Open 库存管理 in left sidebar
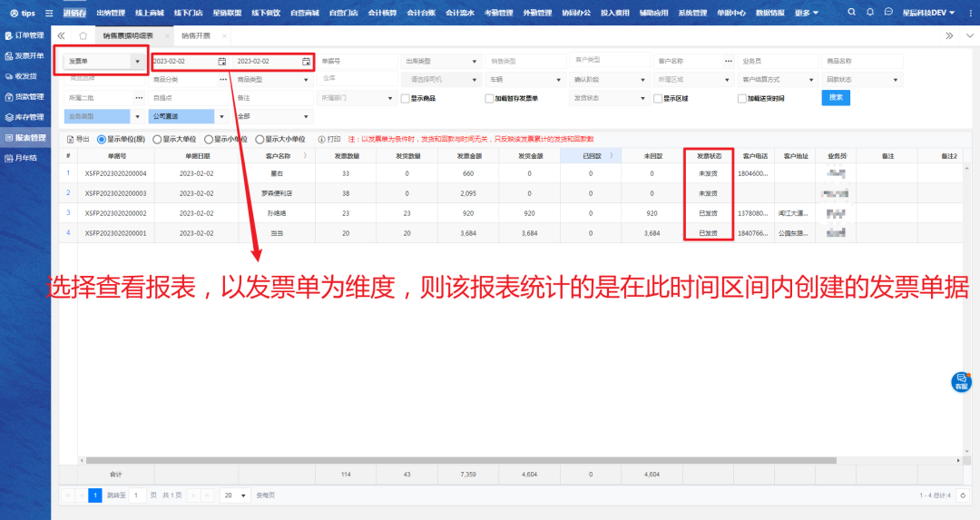Screen dimensions: 980x520 point(24,117)
